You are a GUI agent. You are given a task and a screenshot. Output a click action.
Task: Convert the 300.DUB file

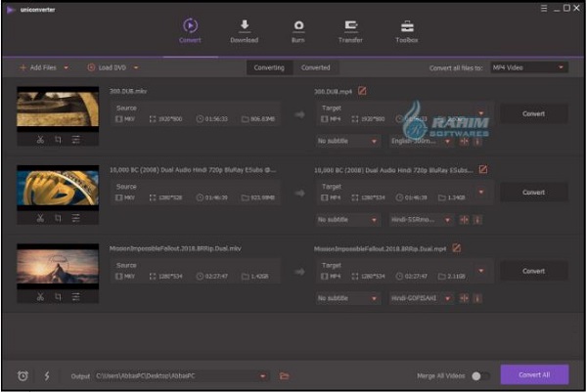pyautogui.click(x=534, y=113)
